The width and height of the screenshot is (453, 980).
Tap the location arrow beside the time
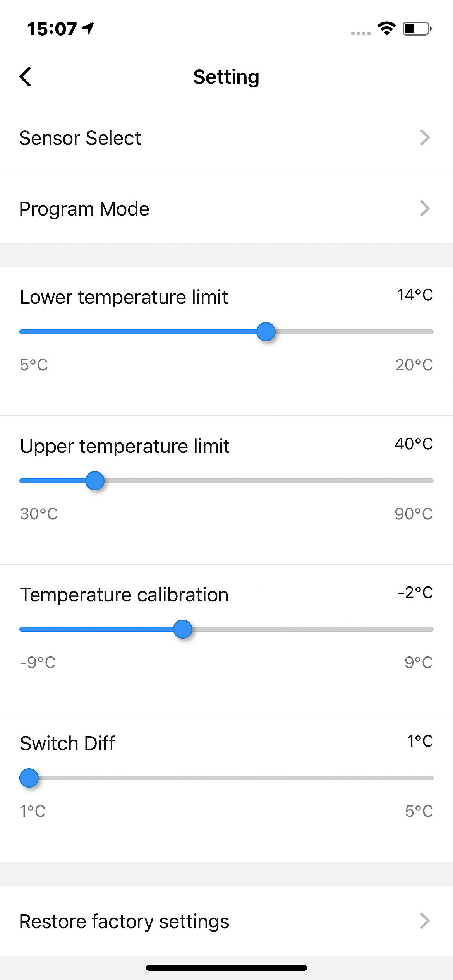pos(88,28)
